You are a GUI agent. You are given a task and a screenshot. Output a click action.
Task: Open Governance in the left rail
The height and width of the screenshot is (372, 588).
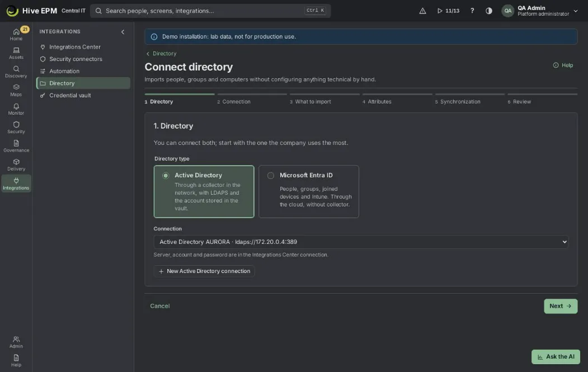(x=16, y=146)
